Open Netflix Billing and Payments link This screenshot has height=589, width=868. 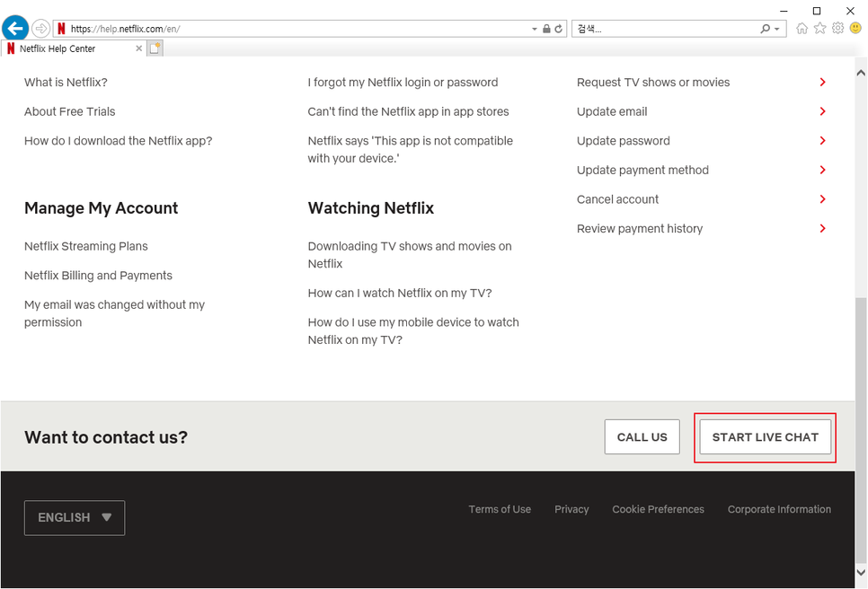coord(99,276)
